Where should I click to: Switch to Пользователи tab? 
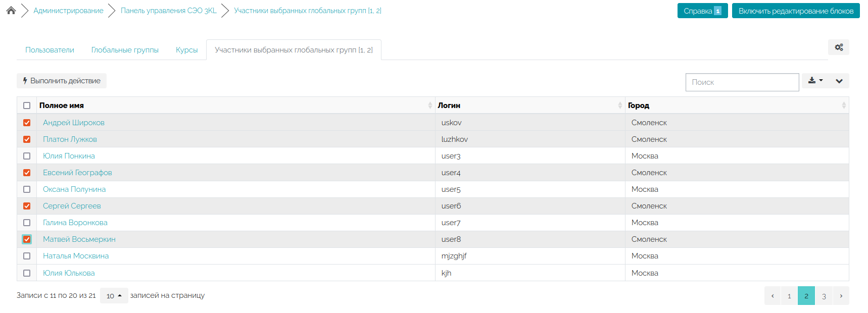coord(50,50)
